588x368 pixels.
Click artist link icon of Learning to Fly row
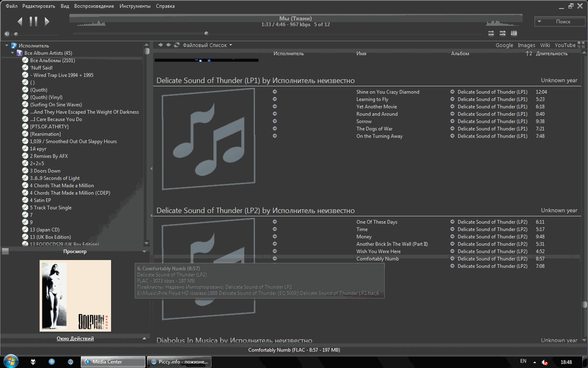point(275,99)
